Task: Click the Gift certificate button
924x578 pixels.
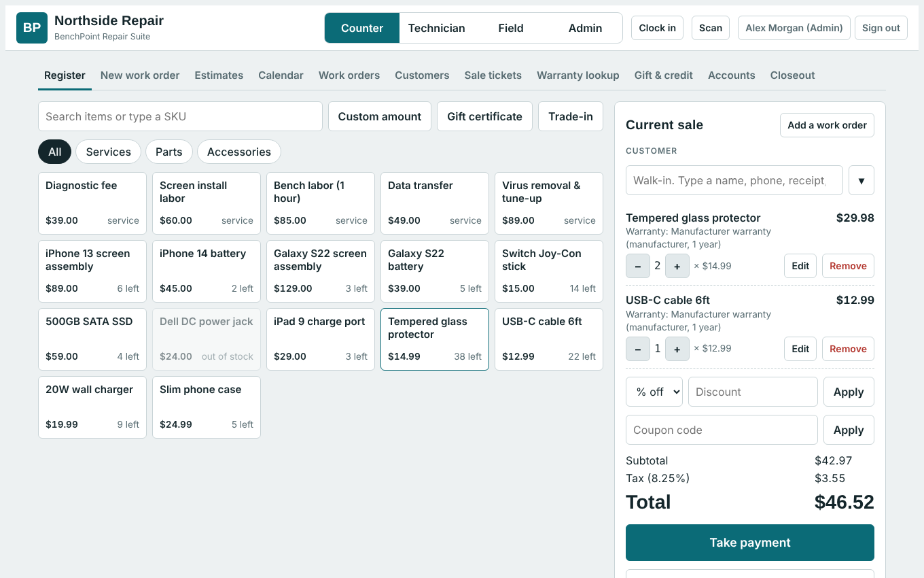Action: pos(485,116)
